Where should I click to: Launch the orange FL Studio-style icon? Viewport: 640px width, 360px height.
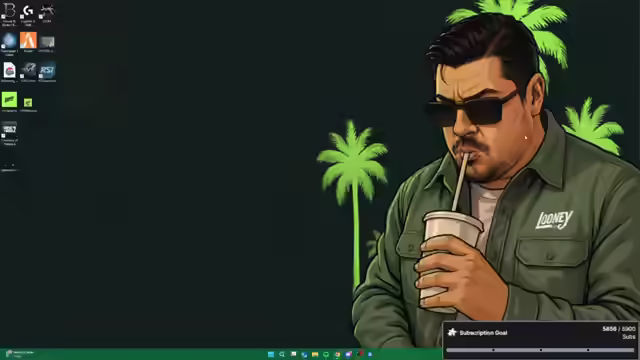click(28, 40)
